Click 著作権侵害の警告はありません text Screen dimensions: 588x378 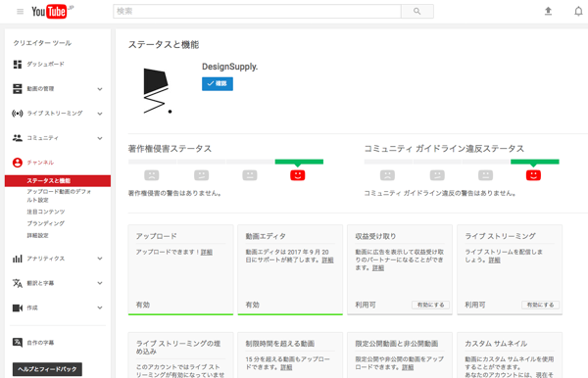(x=174, y=193)
